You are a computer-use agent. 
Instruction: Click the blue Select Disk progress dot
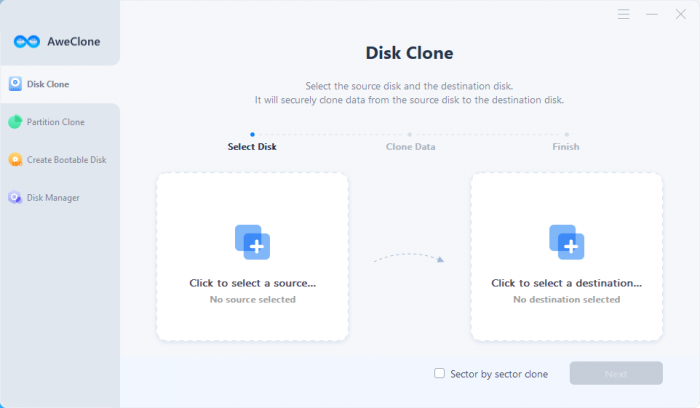tap(252, 134)
